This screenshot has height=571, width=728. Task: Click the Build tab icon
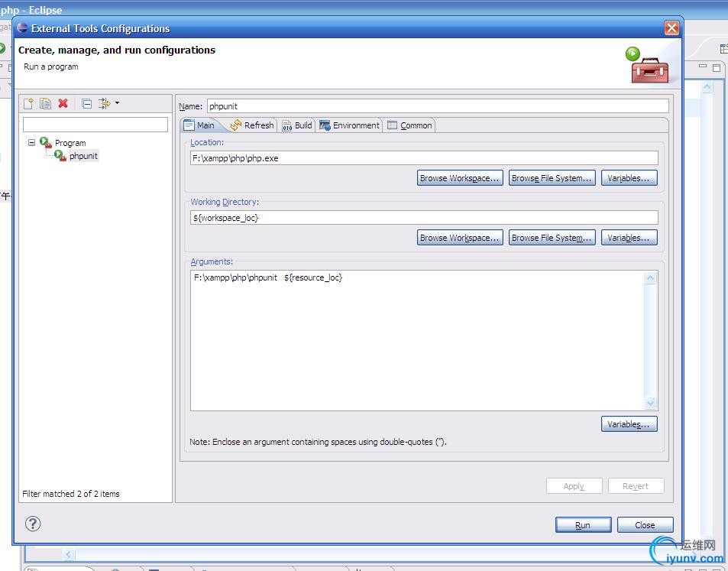coord(287,125)
